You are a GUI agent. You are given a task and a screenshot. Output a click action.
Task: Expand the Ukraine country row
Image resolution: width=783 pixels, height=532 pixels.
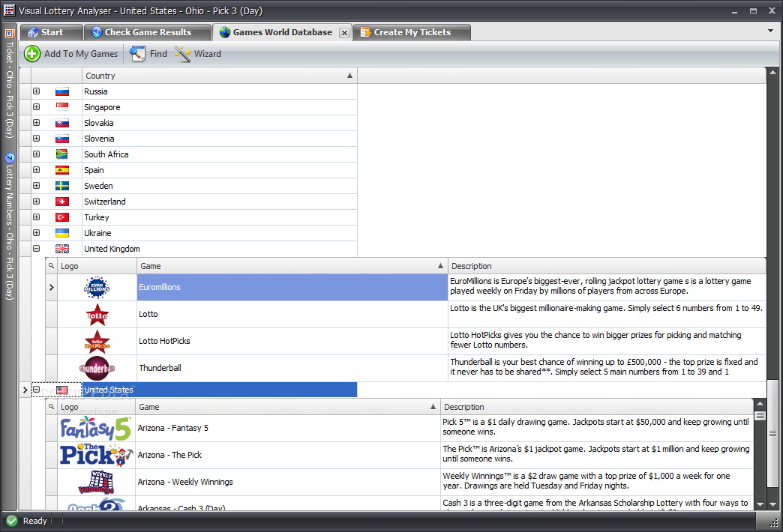(x=37, y=232)
